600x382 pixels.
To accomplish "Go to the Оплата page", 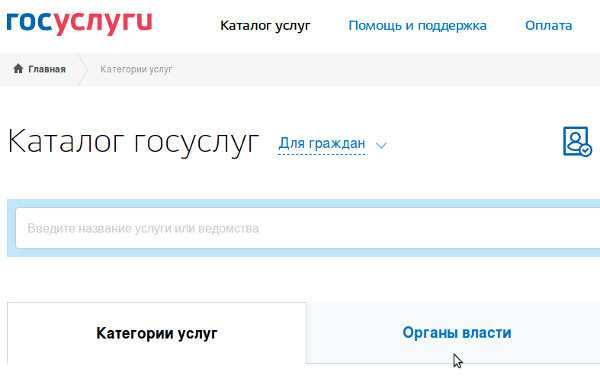I will pyautogui.click(x=548, y=25).
